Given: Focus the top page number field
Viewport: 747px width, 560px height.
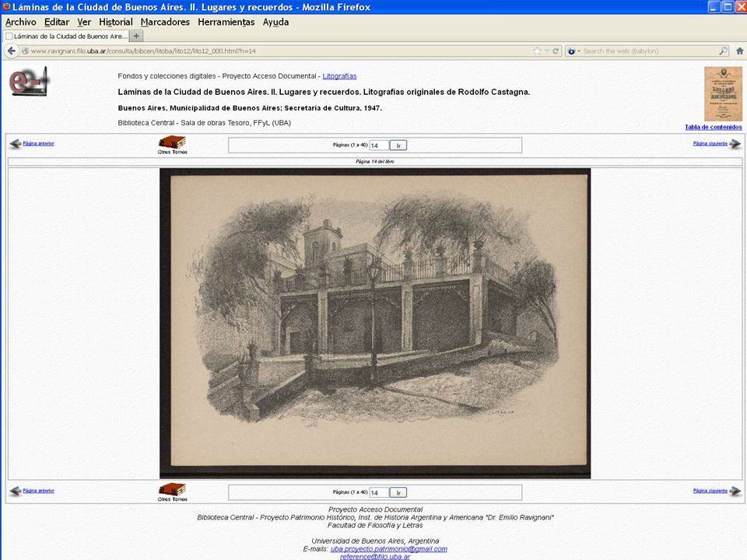Looking at the screenshot, I should [379, 145].
